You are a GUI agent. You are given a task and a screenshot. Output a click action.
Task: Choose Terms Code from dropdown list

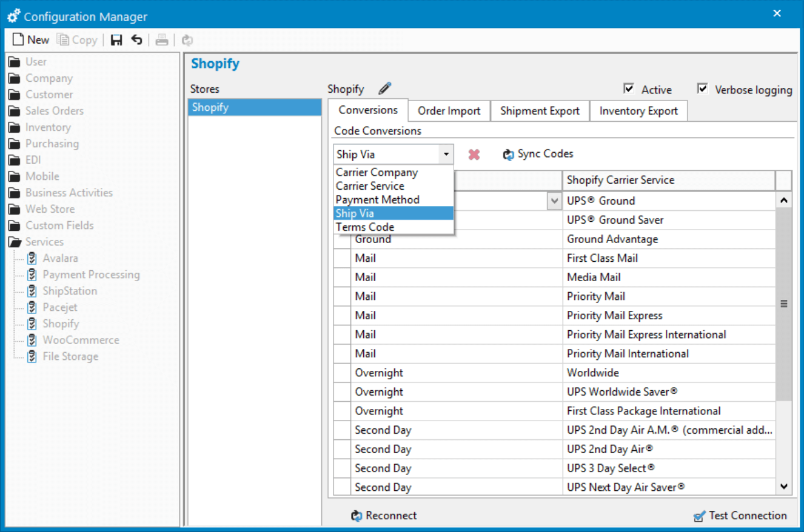click(x=394, y=227)
